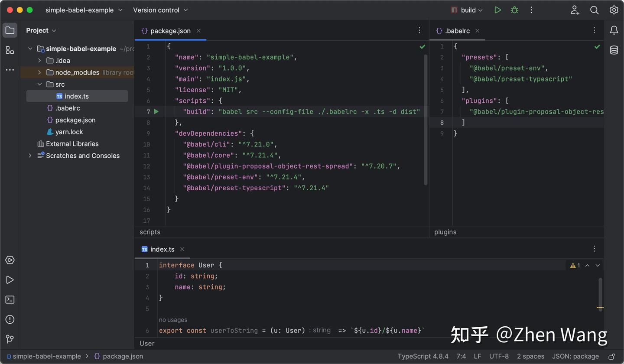Open the Terminal tool window icon
Image resolution: width=624 pixels, height=364 pixels.
tap(10, 299)
